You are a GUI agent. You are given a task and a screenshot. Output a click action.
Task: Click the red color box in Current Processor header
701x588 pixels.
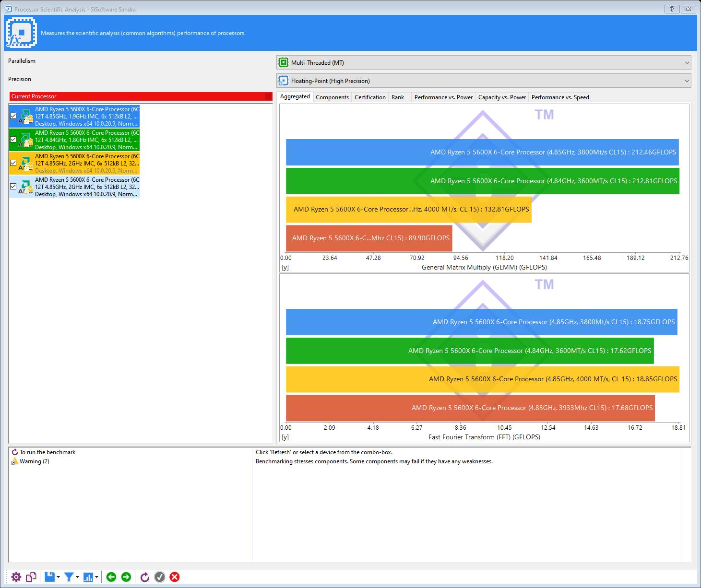tap(268, 96)
